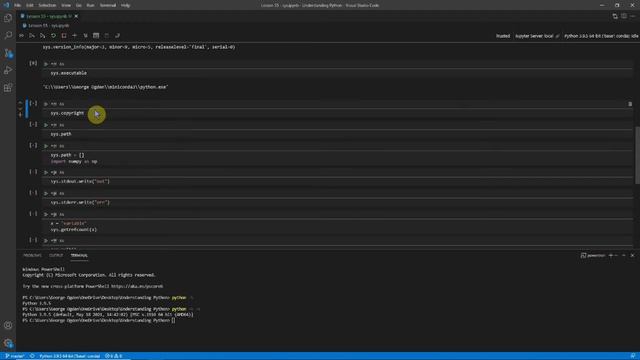
Task: Open the Terminal menu
Action: click(x=108, y=5)
